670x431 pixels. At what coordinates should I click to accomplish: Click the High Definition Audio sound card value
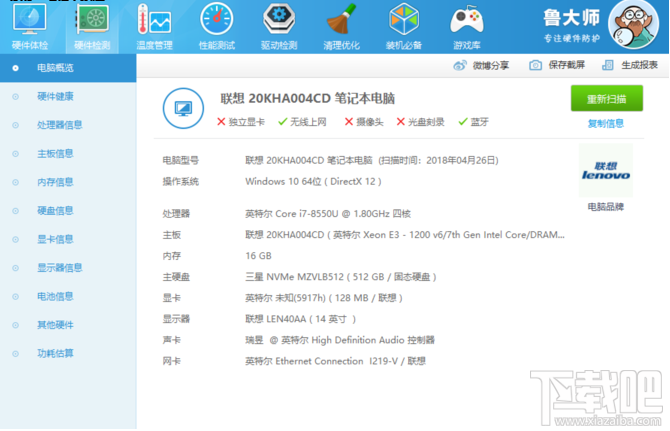pyautogui.click(x=340, y=340)
